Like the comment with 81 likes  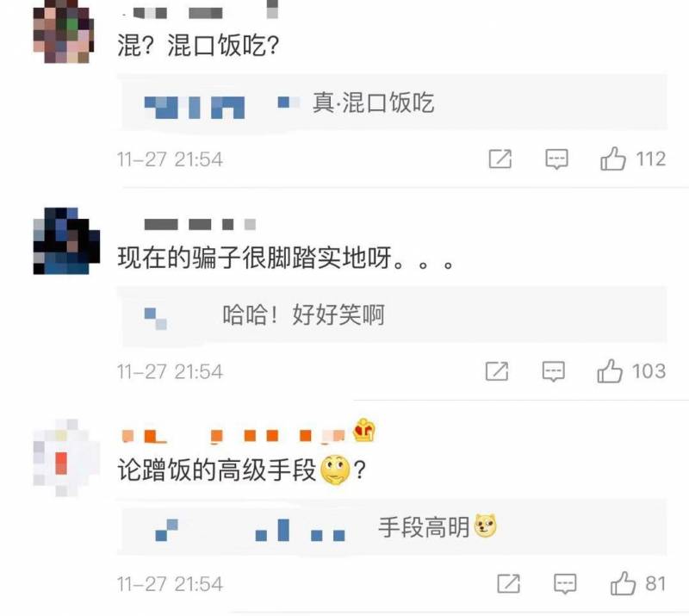point(623,583)
